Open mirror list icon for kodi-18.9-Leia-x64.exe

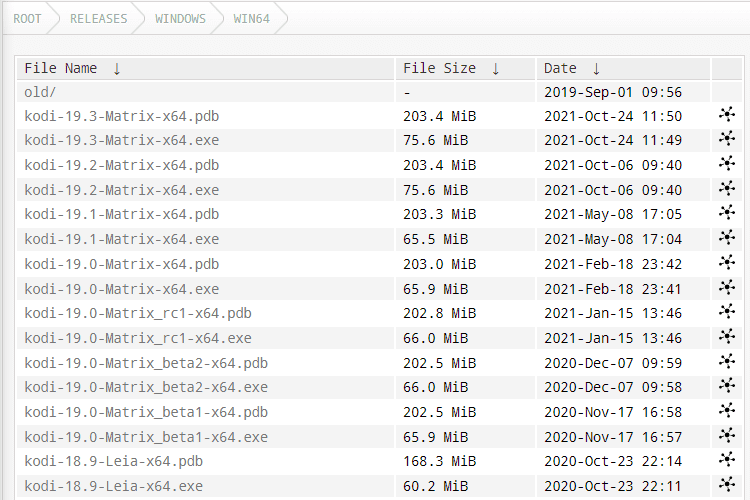coord(727,485)
